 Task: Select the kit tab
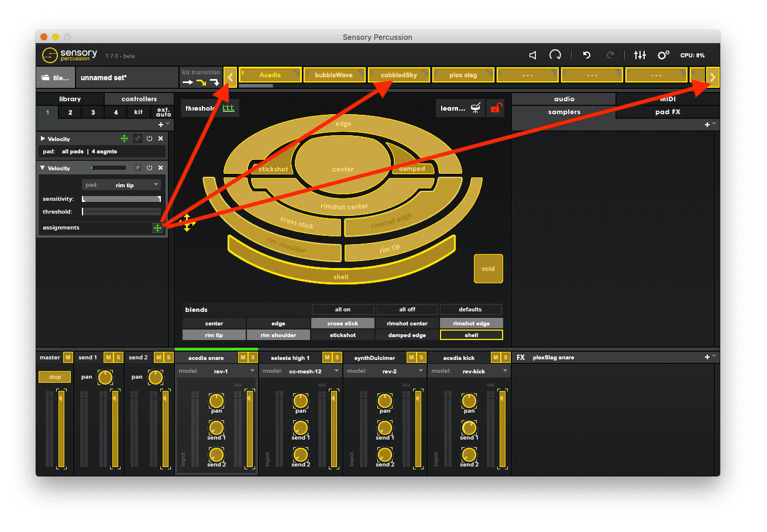(138, 112)
